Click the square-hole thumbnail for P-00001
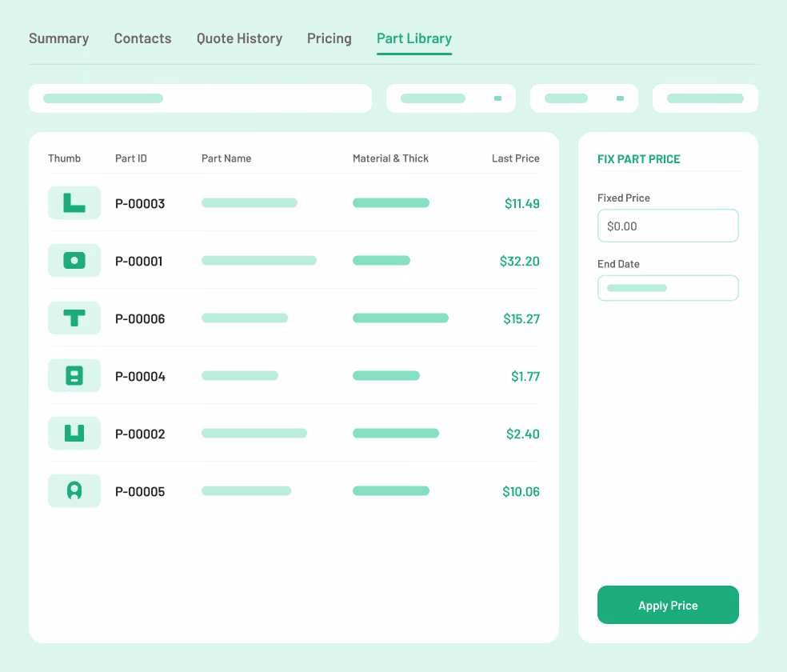This screenshot has width=787, height=672. [x=74, y=261]
